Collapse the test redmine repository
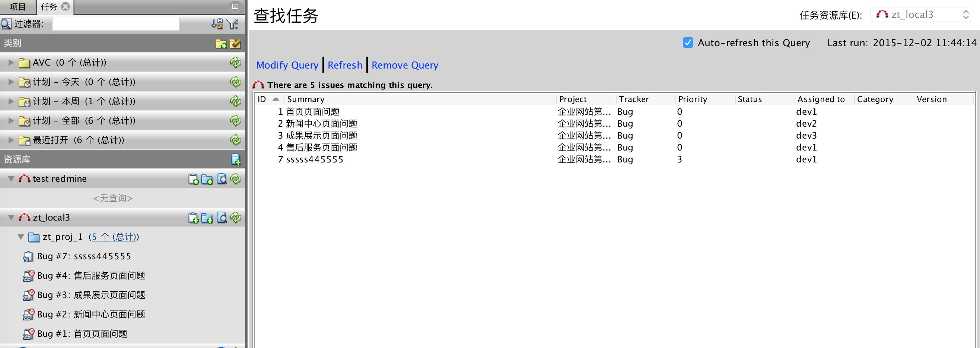Screen dimensions: 980x348 [x=11, y=179]
